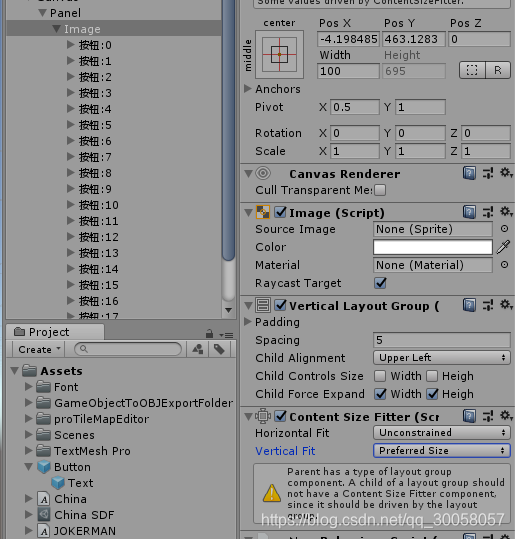Open Content Size Fitter preset selector

point(488,416)
